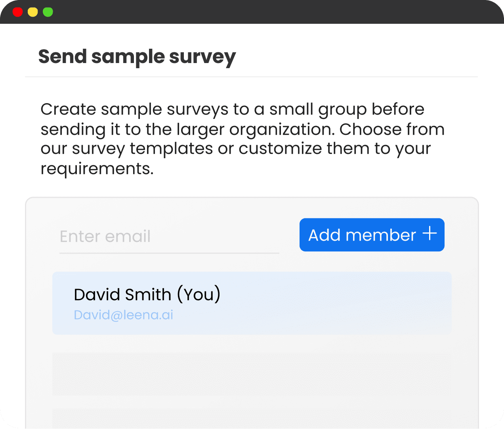Click the plus icon on Add member
The width and height of the screenshot is (504, 429).
[430, 234]
